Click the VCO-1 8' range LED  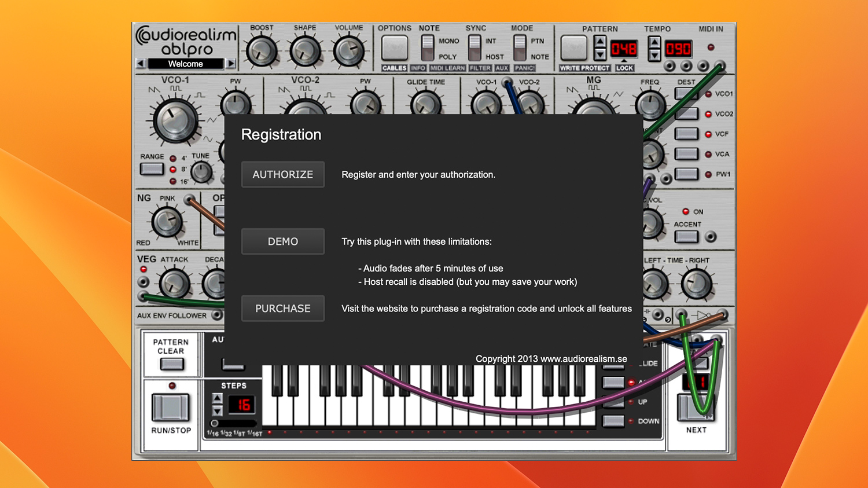coord(172,170)
